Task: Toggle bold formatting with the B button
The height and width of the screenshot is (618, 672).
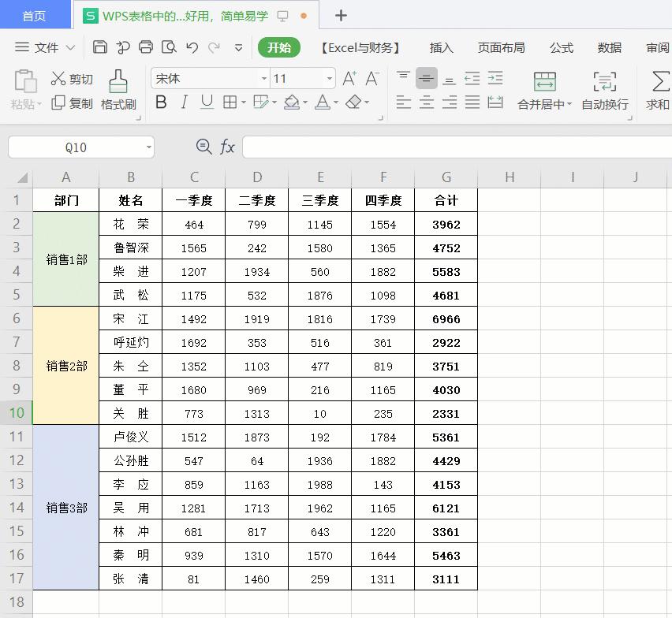Action: [x=162, y=103]
